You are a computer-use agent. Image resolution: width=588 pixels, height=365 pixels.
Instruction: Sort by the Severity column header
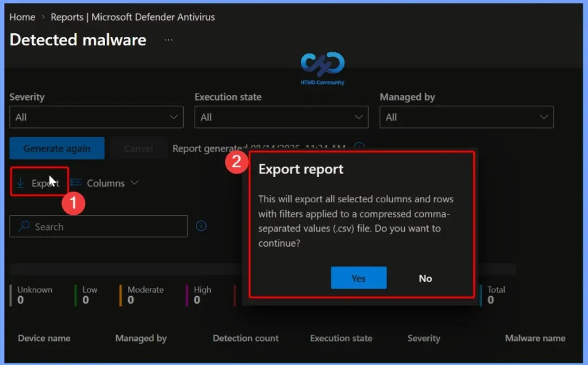pyautogui.click(x=424, y=339)
